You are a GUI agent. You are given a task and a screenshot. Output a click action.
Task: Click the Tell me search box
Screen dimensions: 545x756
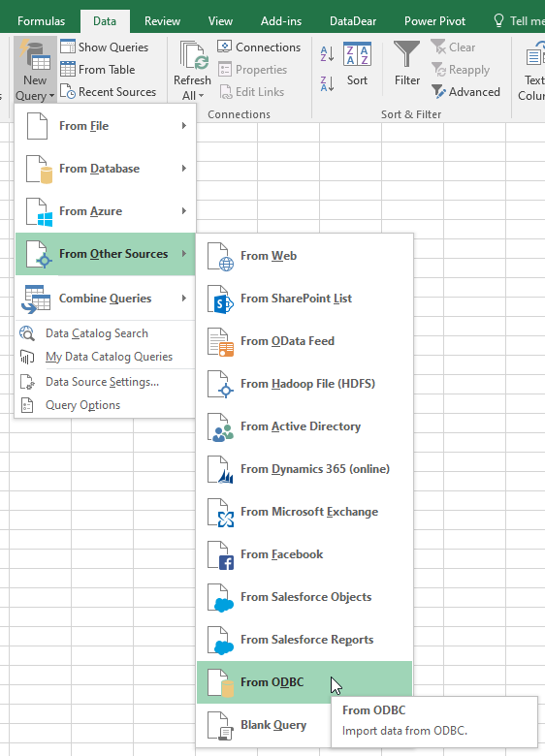point(519,21)
